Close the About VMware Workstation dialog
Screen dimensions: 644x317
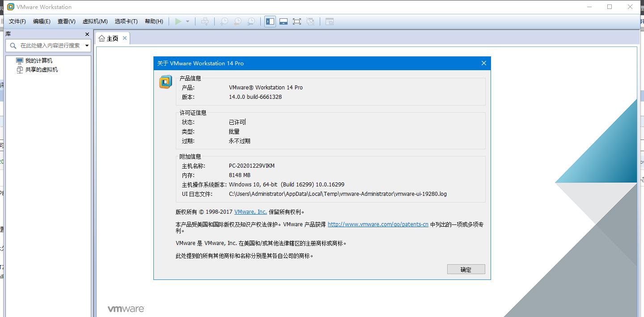tap(483, 63)
